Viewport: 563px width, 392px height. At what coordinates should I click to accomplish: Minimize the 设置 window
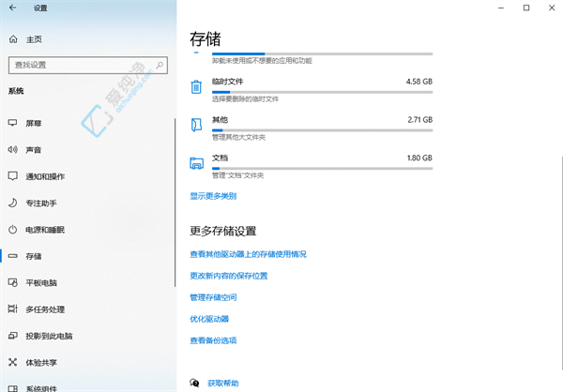pyautogui.click(x=501, y=8)
